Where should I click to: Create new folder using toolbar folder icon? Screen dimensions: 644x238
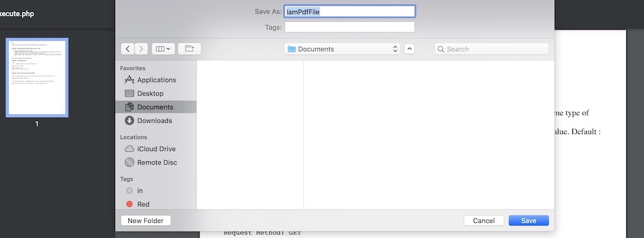[189, 49]
